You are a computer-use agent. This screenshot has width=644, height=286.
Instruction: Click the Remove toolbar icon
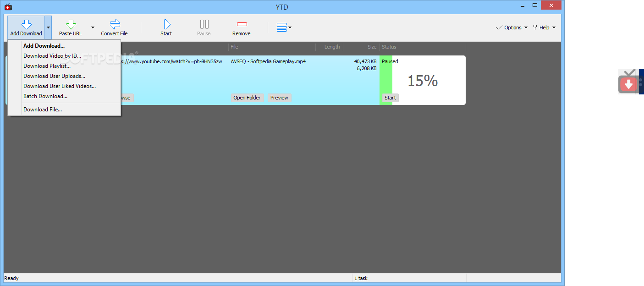coord(242,27)
